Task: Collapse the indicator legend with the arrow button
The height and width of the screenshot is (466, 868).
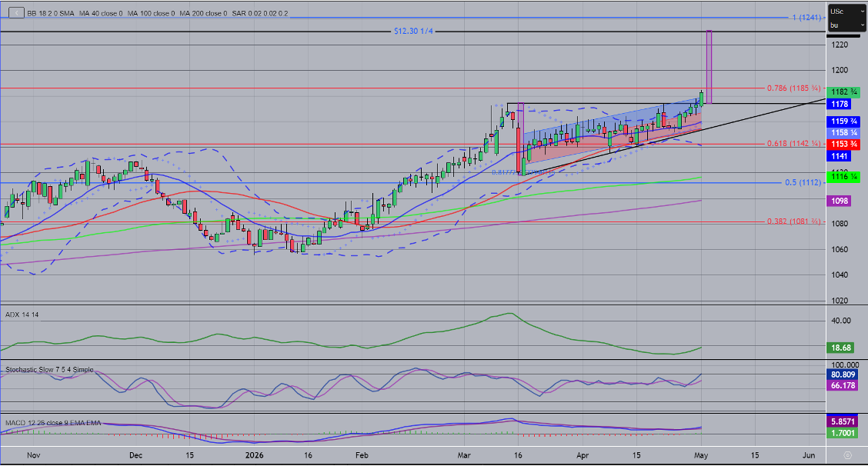Action: coord(17,13)
